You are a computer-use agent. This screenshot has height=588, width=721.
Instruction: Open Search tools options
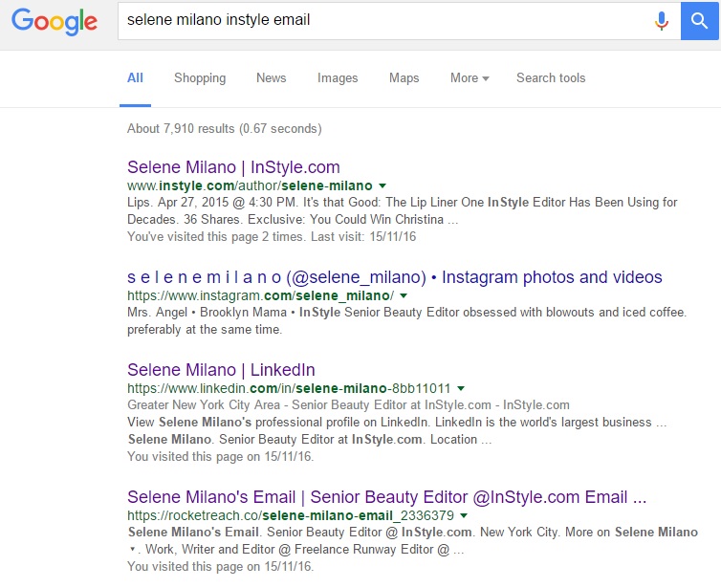(551, 78)
